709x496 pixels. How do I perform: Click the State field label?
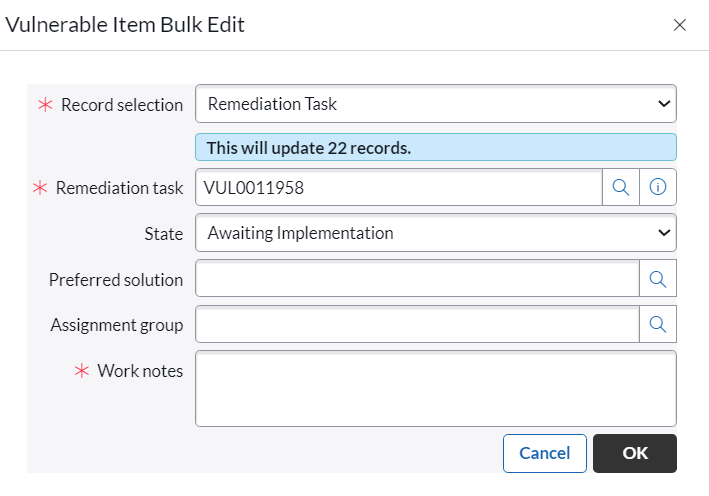(x=164, y=234)
